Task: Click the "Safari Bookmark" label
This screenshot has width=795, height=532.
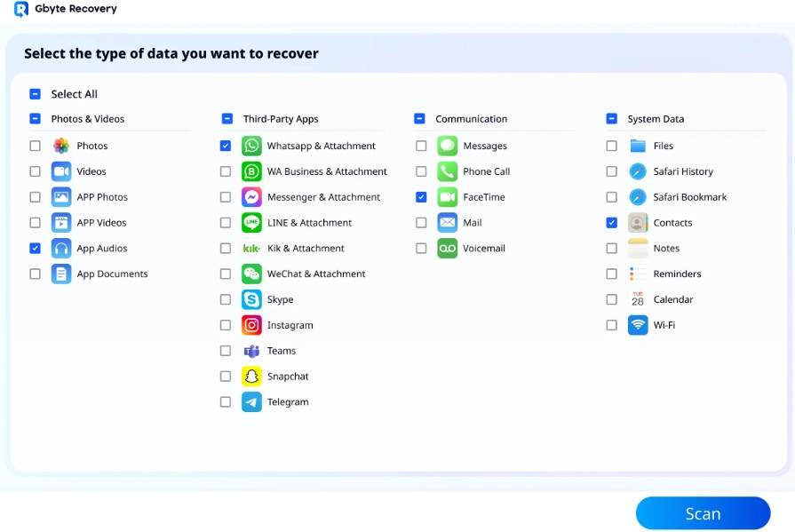Action: pos(689,197)
